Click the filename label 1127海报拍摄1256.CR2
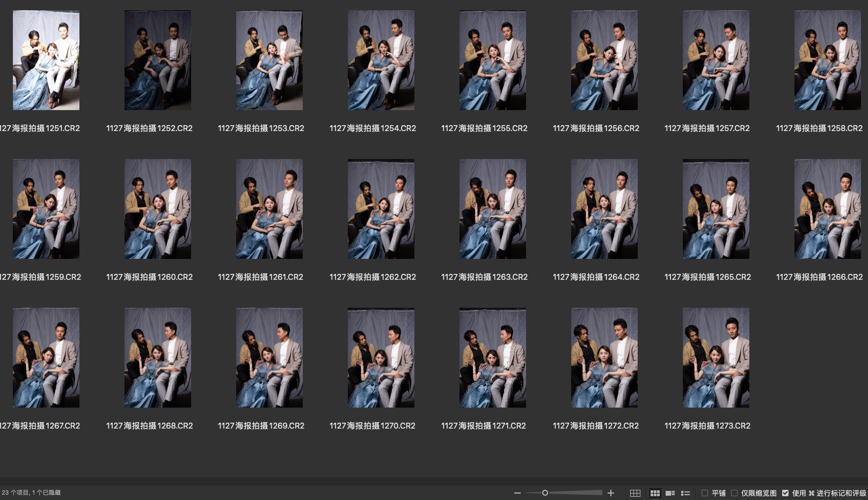This screenshot has height=500, width=868. click(x=596, y=128)
